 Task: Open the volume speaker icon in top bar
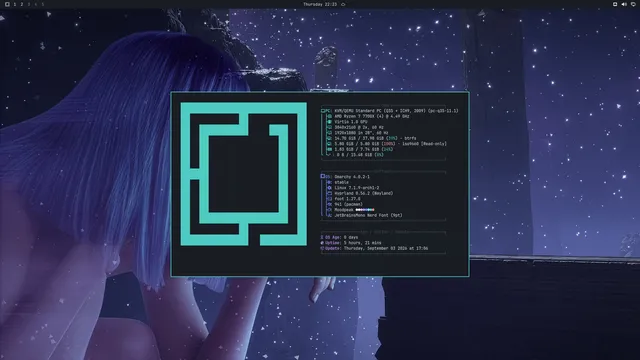click(624, 4)
